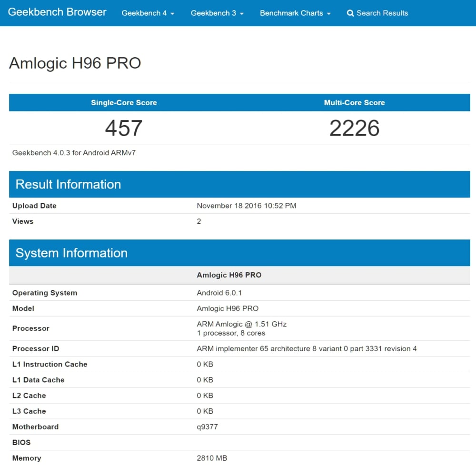This screenshot has width=476, height=476.
Task: Click the Single-Core Score header
Action: 124,102
